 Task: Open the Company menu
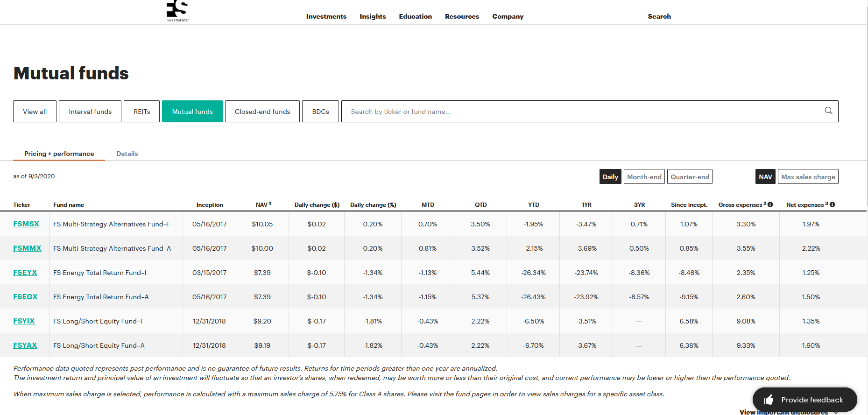click(x=508, y=16)
